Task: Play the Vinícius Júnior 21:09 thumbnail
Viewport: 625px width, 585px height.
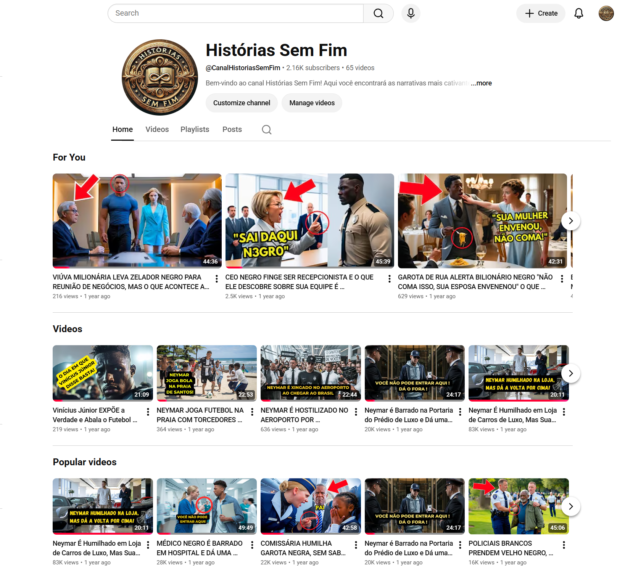Action: coord(103,373)
